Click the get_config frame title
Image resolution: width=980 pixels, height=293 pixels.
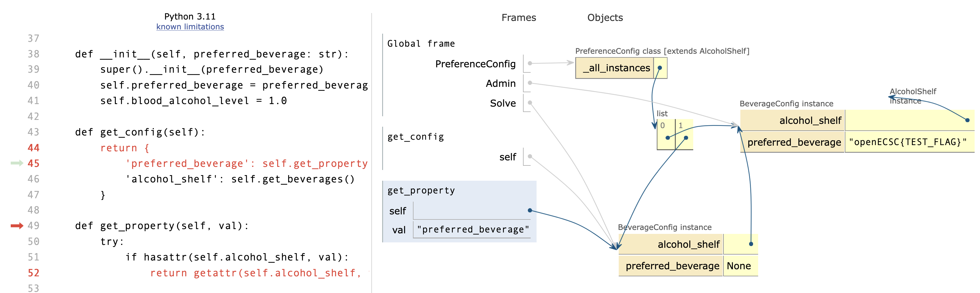pyautogui.click(x=415, y=137)
